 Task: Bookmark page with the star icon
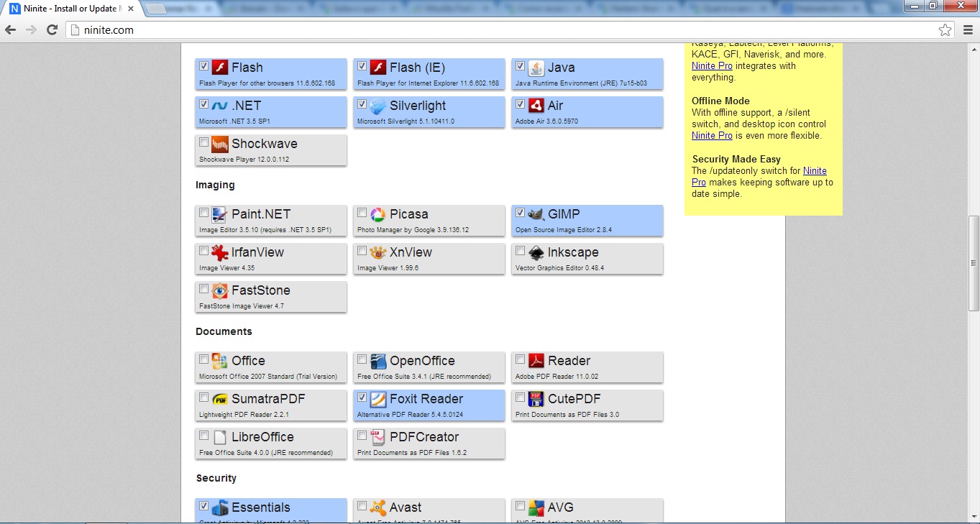tap(945, 29)
